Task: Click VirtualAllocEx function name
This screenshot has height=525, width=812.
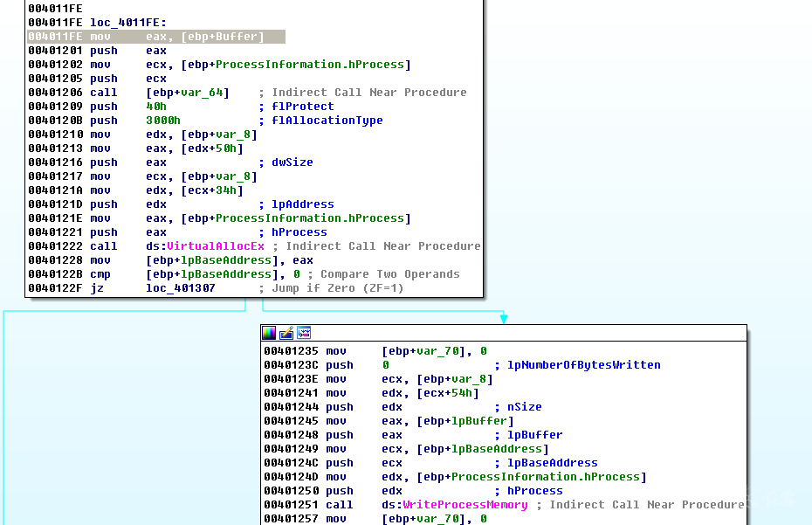Action: (x=216, y=246)
